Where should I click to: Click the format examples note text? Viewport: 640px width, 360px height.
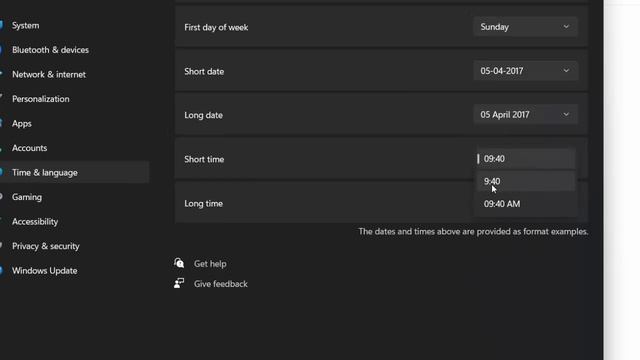473,231
